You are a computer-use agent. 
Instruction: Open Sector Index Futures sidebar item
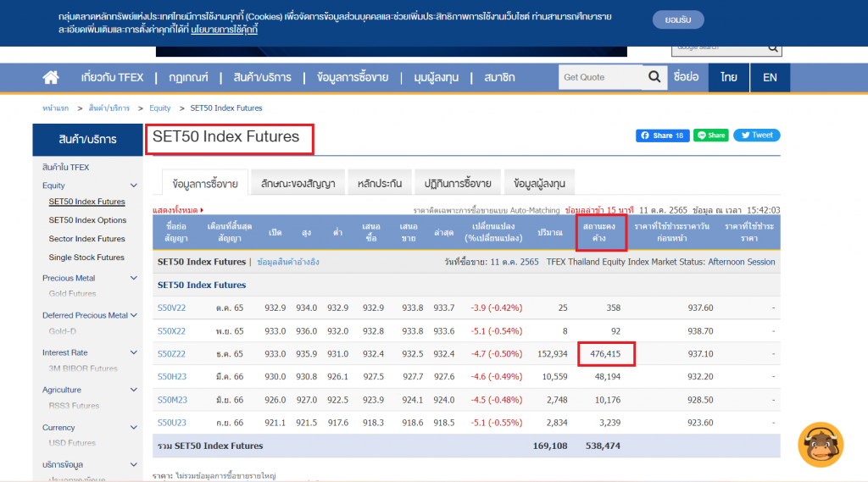click(87, 239)
